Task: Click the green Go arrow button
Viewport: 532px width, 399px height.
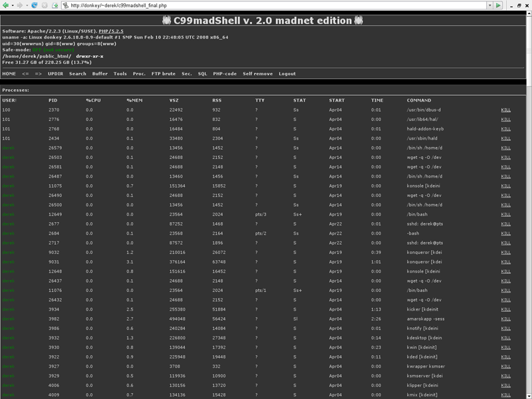Action: point(498,5)
